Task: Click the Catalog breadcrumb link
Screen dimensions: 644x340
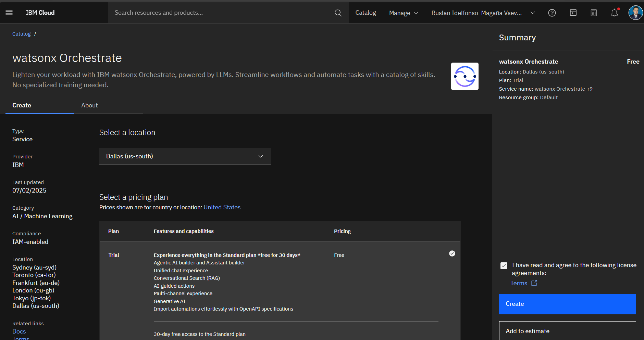Action: coord(22,34)
